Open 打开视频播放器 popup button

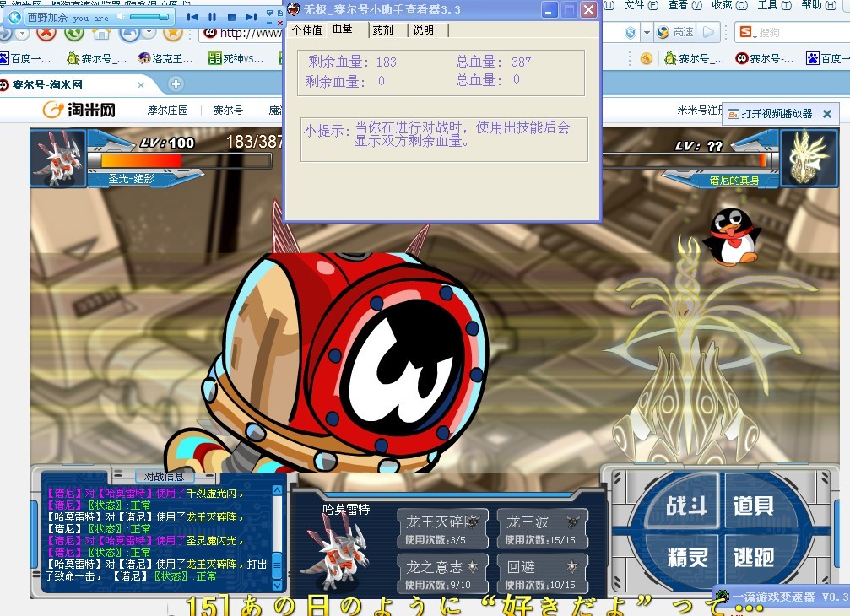pos(770,114)
